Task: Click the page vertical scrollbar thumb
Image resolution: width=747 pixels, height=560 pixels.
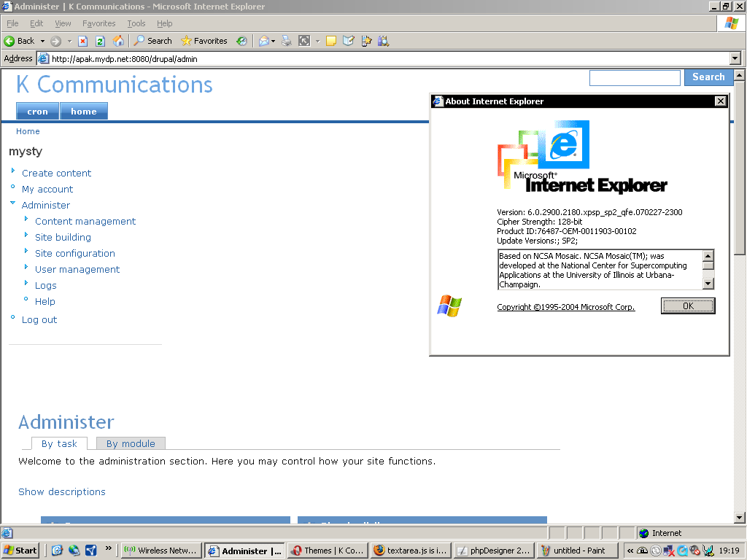Action: pyautogui.click(x=740, y=167)
